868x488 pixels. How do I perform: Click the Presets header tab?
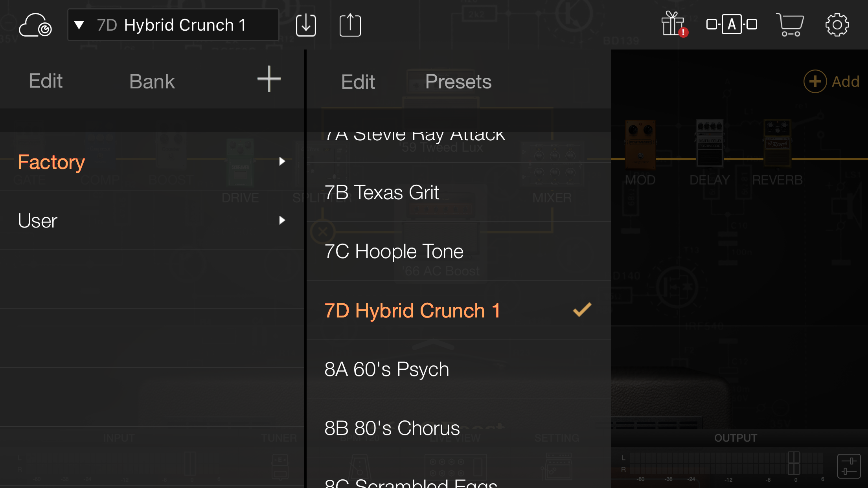[x=458, y=82]
